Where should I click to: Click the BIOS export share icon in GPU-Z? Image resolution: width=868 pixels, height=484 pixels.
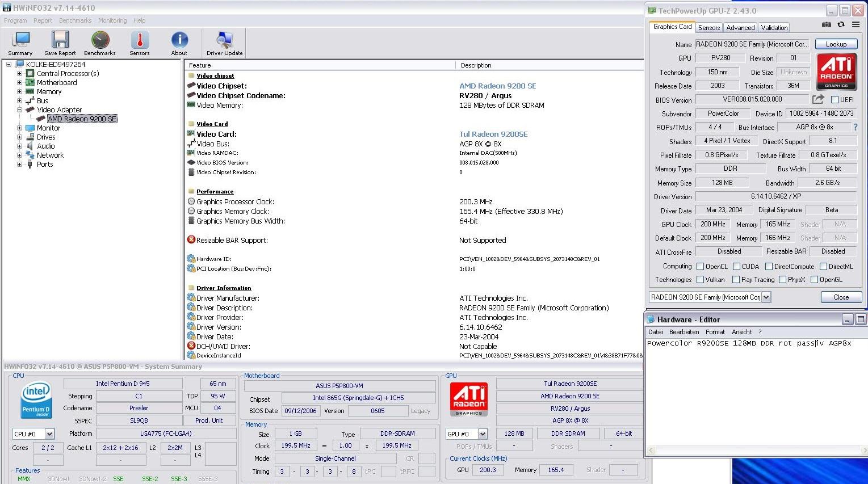point(818,99)
